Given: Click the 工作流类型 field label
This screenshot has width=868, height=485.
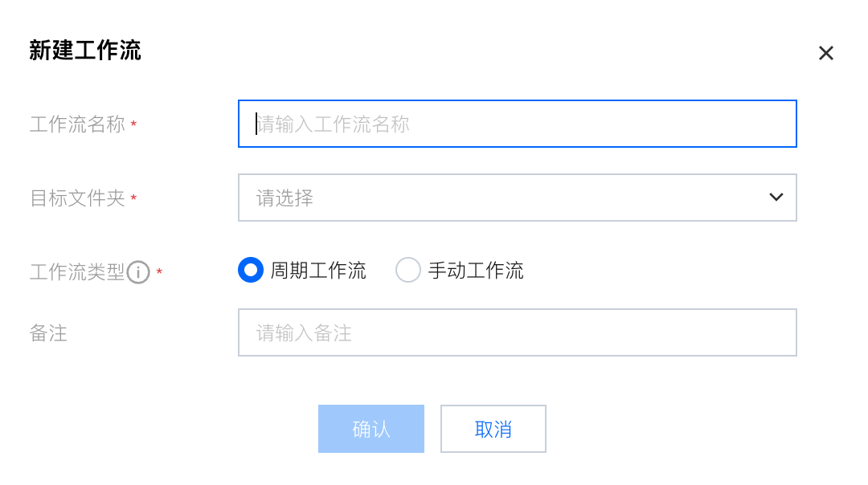Looking at the screenshot, I should (x=77, y=272).
